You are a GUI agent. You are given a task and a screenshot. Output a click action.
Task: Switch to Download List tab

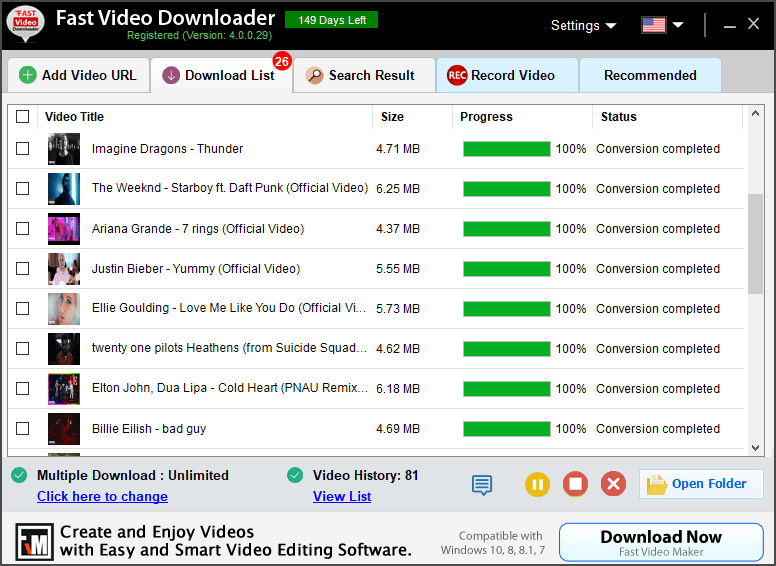(222, 75)
